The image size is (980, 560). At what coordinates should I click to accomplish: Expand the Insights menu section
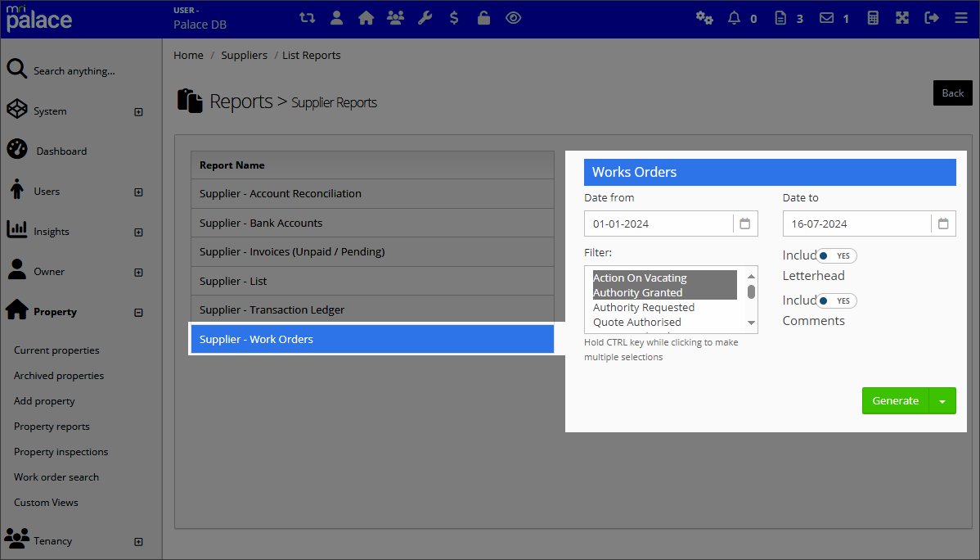click(x=139, y=233)
